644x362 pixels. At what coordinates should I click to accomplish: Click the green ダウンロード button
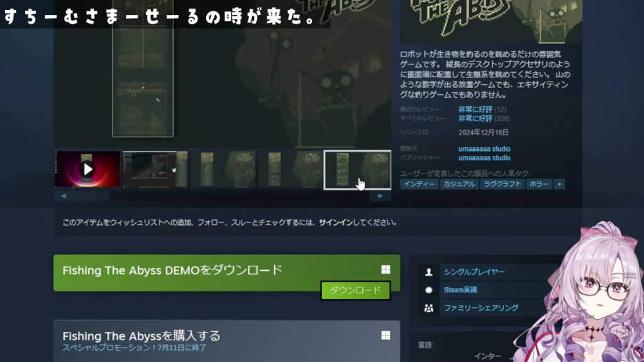pos(356,290)
